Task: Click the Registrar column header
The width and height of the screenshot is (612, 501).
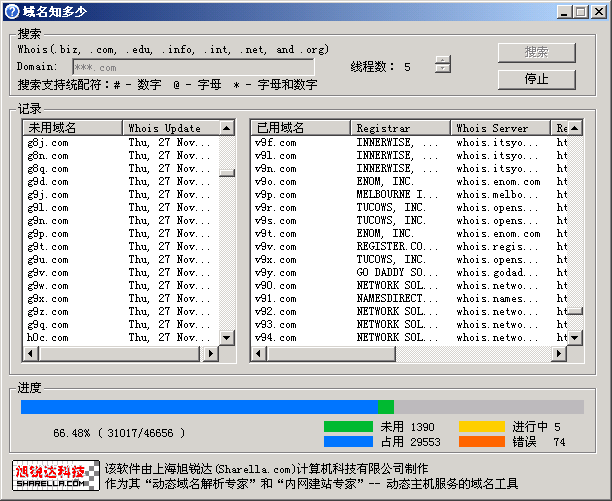Action: click(400, 128)
